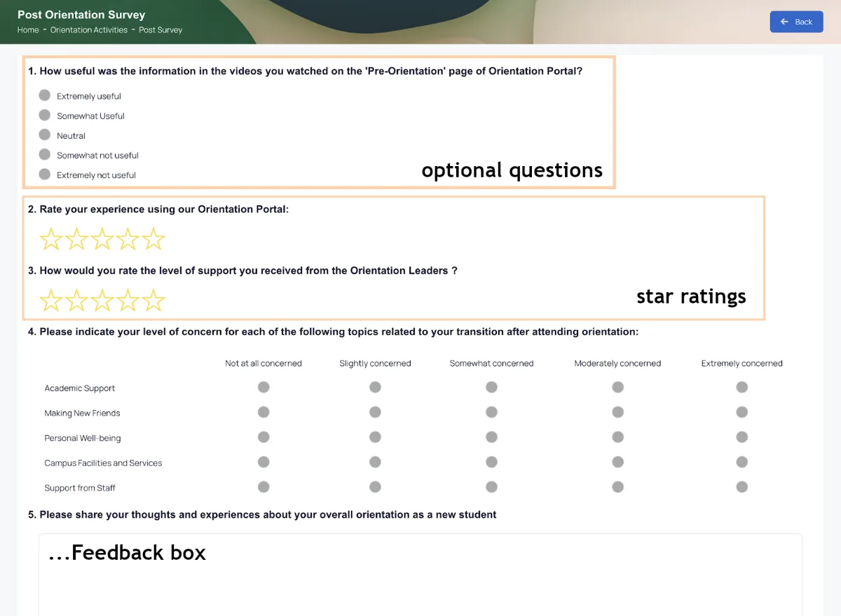841x616 pixels.
Task: Choose Somewhat concerned for Personal Well-being
Action: [x=492, y=437]
